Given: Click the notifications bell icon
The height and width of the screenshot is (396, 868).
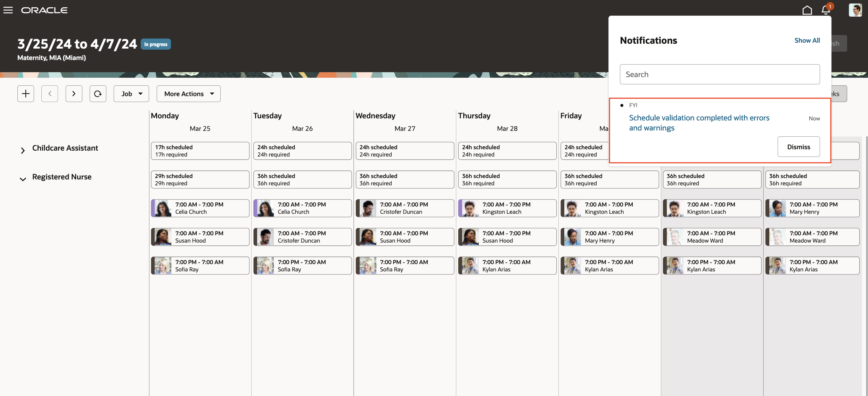Looking at the screenshot, I should pyautogui.click(x=826, y=10).
